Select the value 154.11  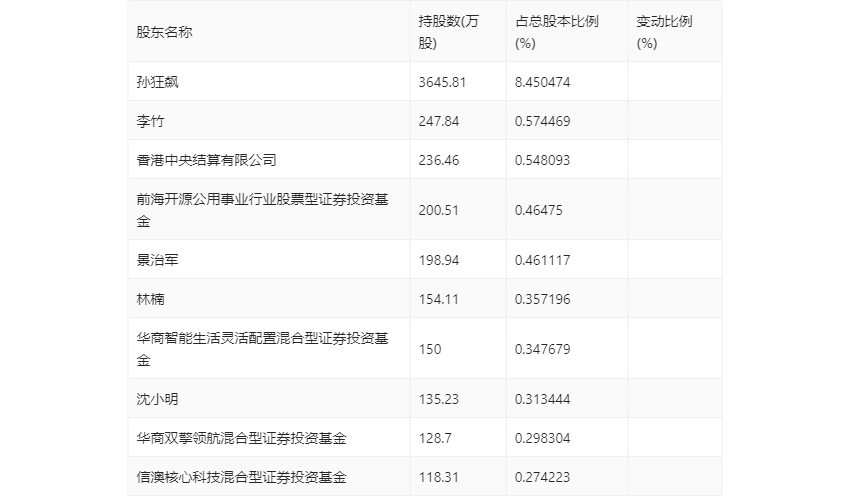(x=439, y=299)
